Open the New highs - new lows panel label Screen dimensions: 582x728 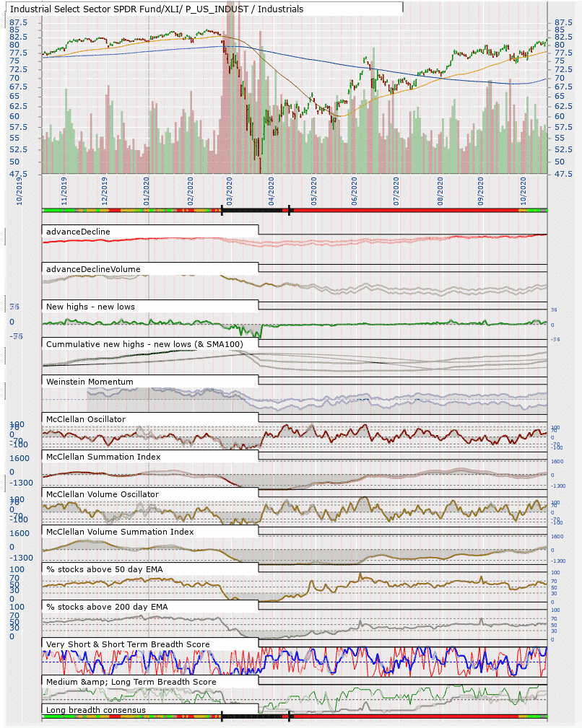coord(90,306)
